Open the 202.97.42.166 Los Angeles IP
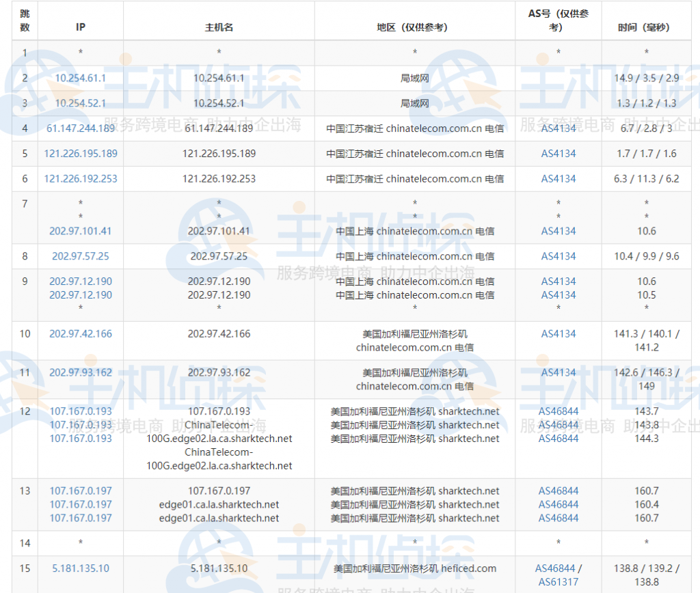 pyautogui.click(x=80, y=333)
